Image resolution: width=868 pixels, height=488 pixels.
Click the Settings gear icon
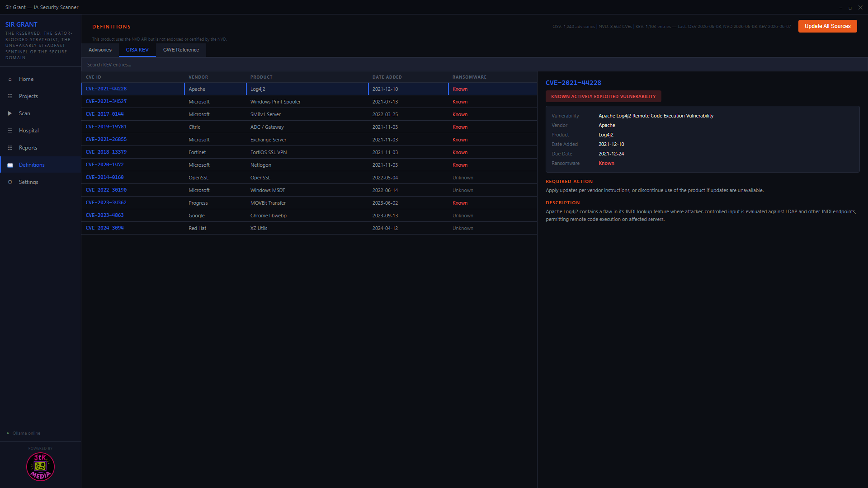click(10, 182)
